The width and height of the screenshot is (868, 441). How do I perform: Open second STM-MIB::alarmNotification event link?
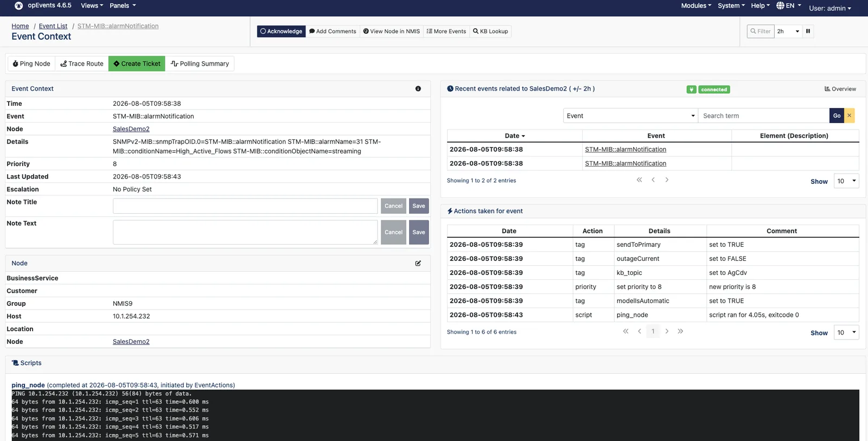[626, 163]
